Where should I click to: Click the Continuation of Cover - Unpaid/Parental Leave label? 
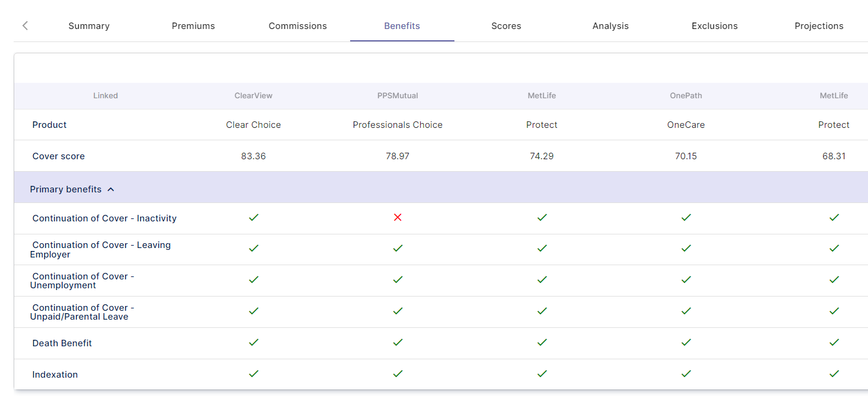point(82,312)
